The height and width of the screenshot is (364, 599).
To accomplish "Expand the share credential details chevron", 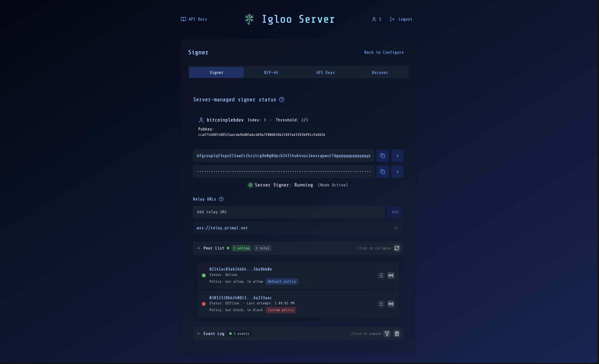I will [397, 172].
